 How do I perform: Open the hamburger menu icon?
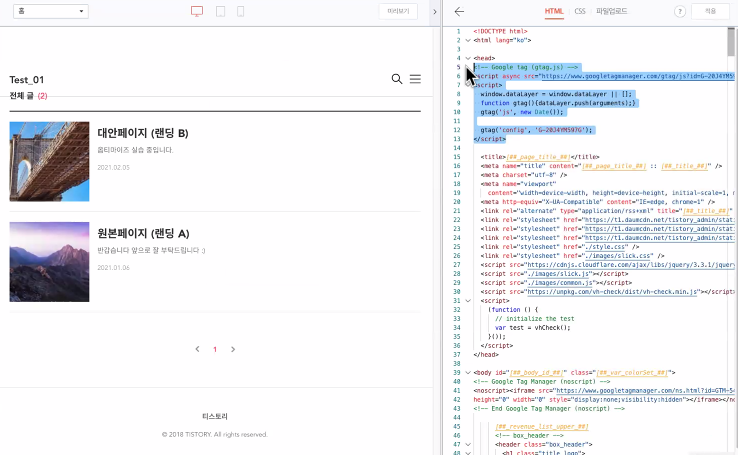tap(415, 79)
